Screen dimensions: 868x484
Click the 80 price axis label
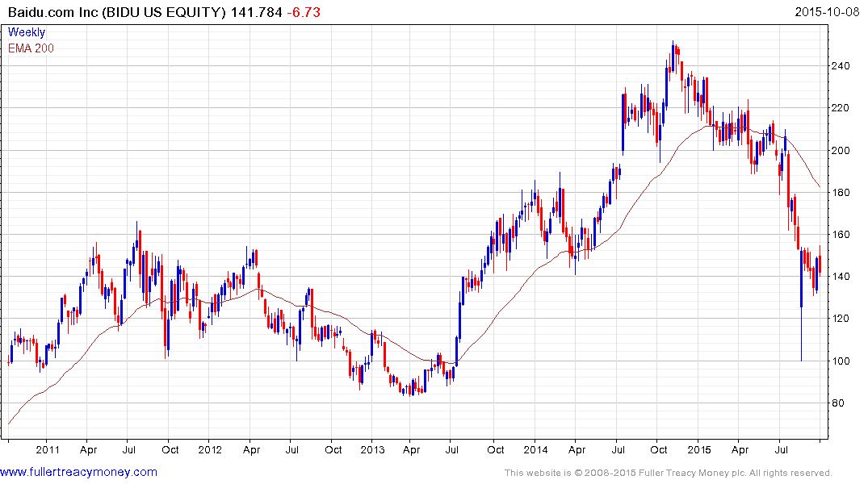click(841, 403)
